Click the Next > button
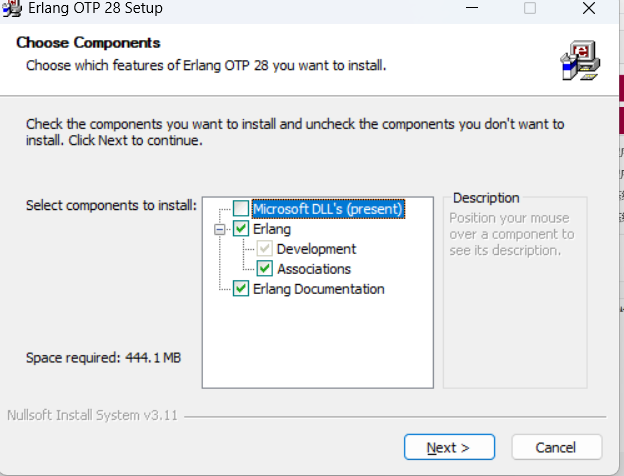 449,447
